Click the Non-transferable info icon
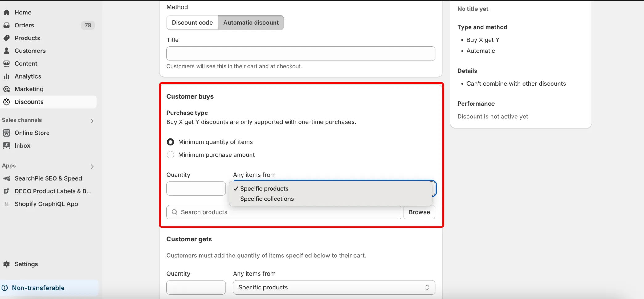The image size is (644, 299). [x=5, y=288]
